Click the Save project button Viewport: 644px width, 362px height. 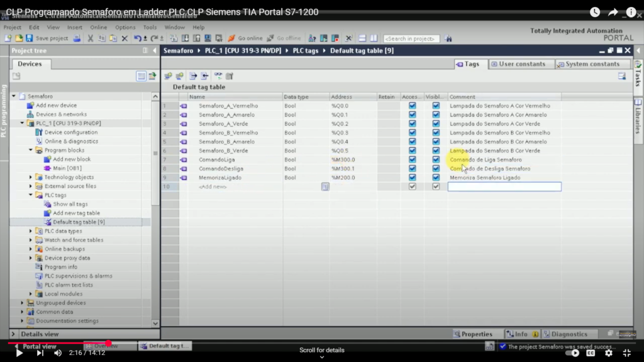47,38
